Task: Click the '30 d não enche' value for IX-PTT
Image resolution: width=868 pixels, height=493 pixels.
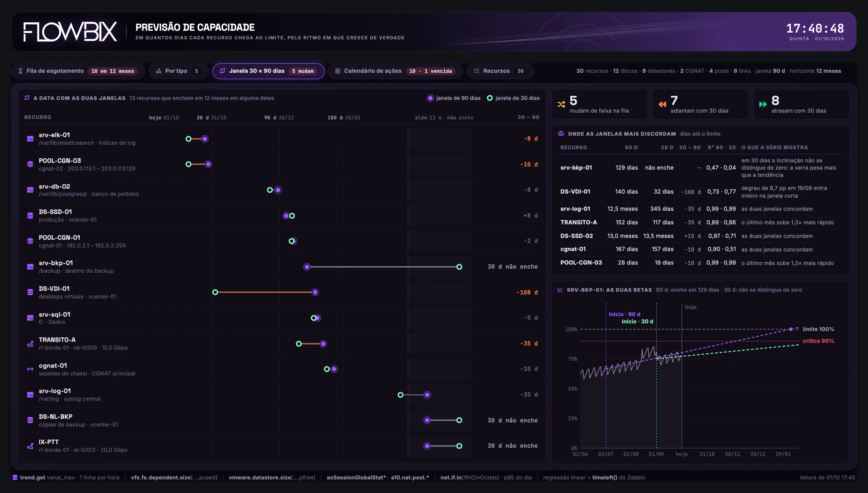Action: 512,446
